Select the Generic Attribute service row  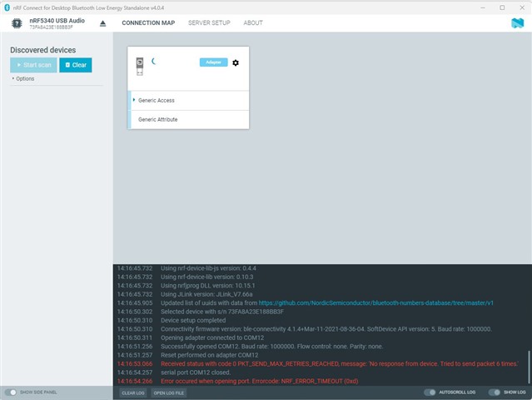[189, 119]
